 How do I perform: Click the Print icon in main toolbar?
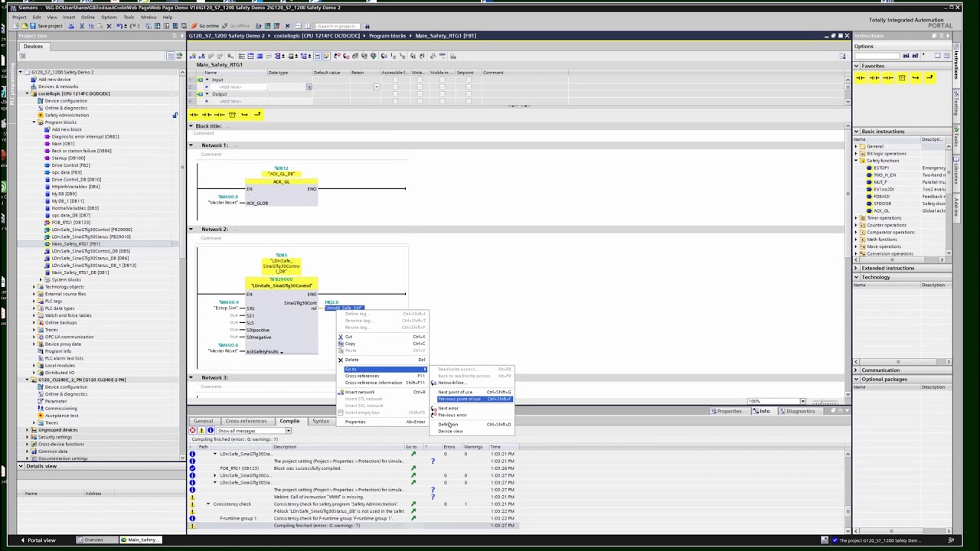(x=71, y=26)
